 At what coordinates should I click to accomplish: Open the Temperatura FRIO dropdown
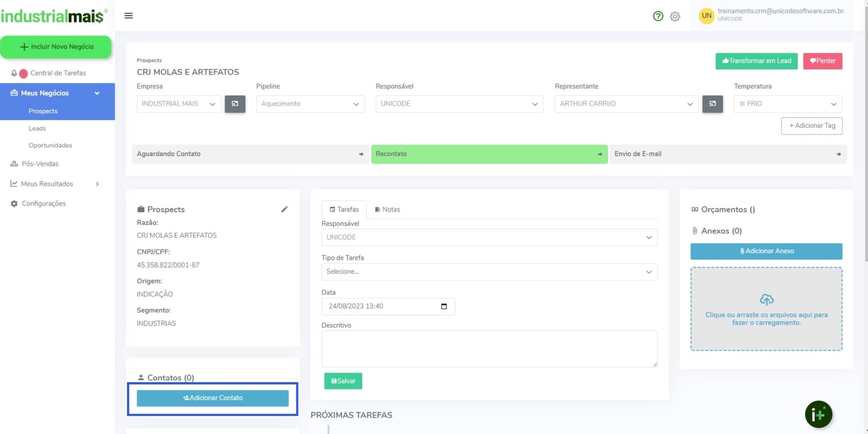pyautogui.click(x=788, y=104)
